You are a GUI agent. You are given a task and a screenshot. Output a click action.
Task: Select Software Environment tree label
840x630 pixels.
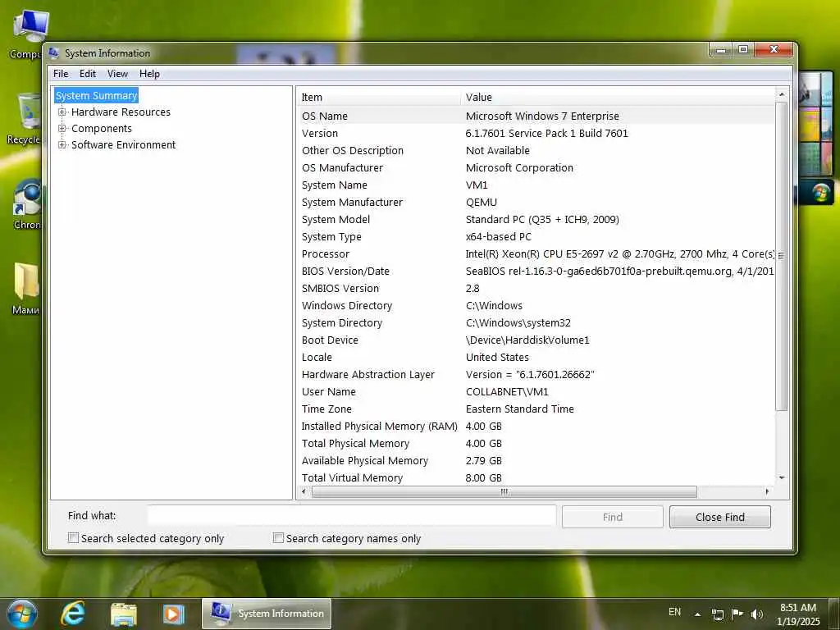[x=123, y=144]
